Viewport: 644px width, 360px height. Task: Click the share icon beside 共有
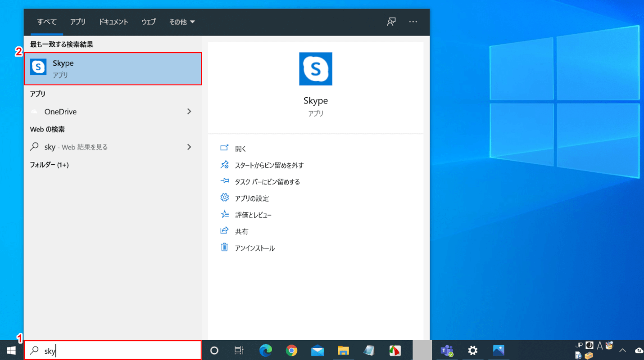tap(224, 231)
